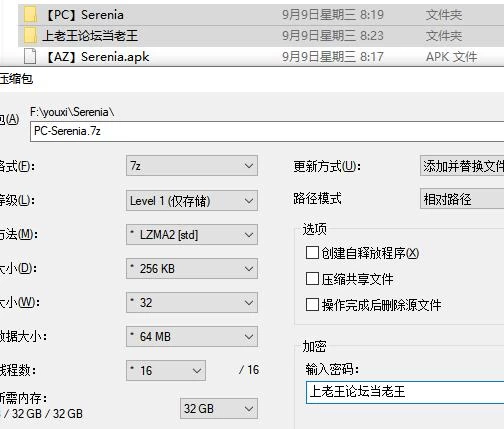Click the 【AZ】Serenia.apk file icon
Image resolution: width=504 pixels, height=429 pixels.
tap(30, 56)
